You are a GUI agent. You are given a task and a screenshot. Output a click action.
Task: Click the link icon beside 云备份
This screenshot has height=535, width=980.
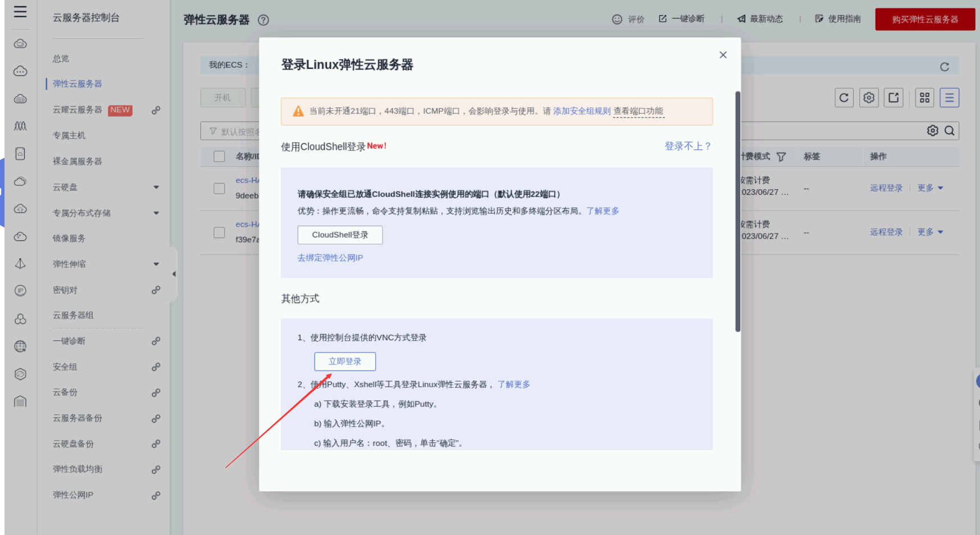[x=156, y=393]
